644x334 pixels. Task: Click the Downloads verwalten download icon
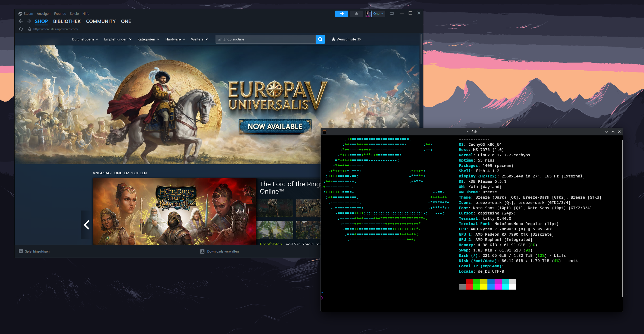[202, 251]
